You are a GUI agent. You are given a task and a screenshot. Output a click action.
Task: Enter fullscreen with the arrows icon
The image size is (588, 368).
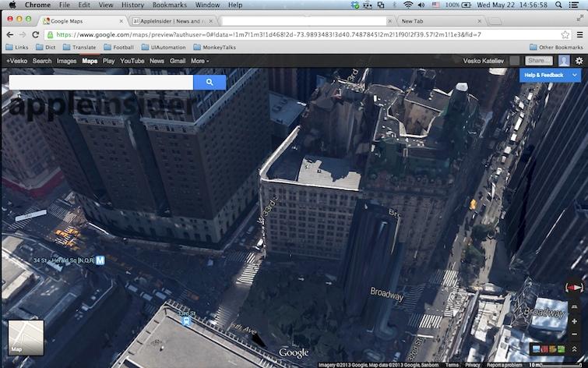click(x=580, y=18)
